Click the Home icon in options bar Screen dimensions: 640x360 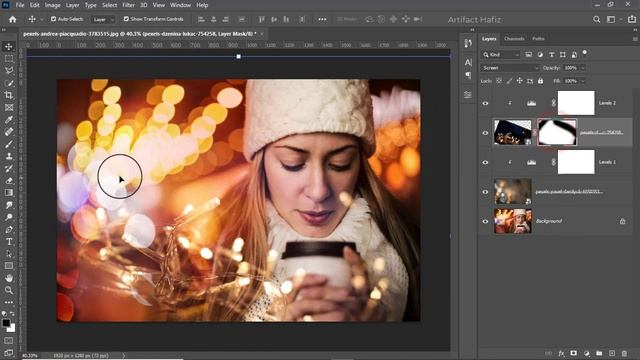pos(13,19)
